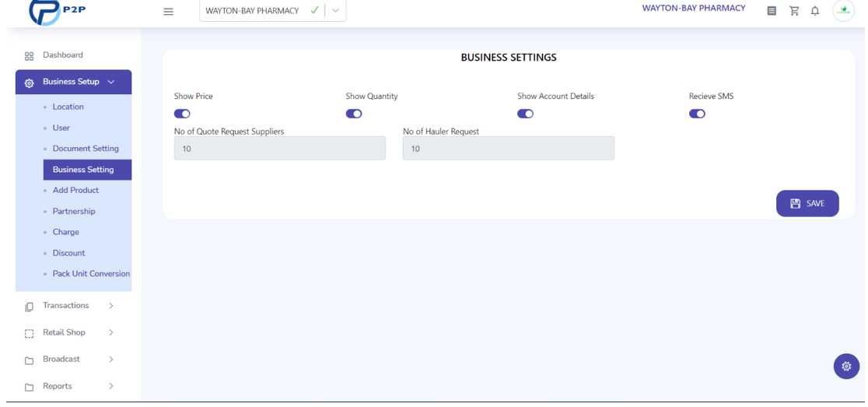Open the notifications bell icon
Screen dimensions: 868x407
pos(815,11)
